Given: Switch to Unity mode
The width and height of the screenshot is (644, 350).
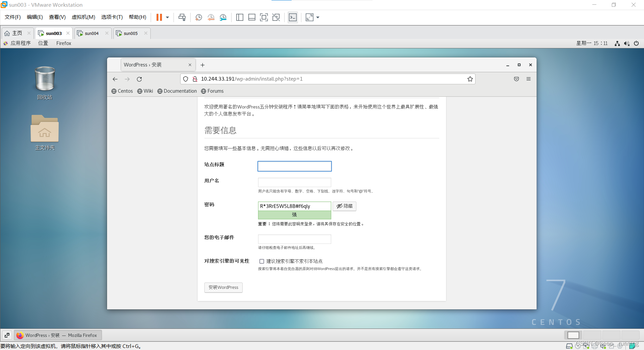Looking at the screenshot, I should [x=276, y=17].
